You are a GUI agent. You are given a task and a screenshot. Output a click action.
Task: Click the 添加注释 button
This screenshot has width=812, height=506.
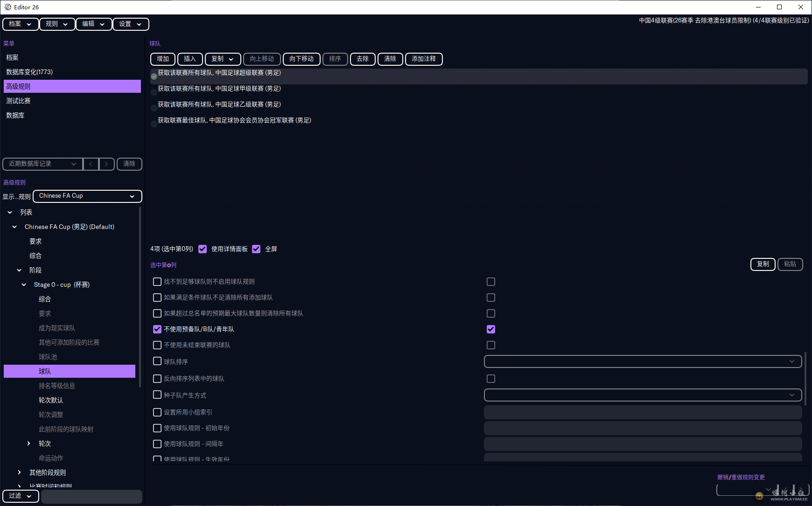click(423, 59)
